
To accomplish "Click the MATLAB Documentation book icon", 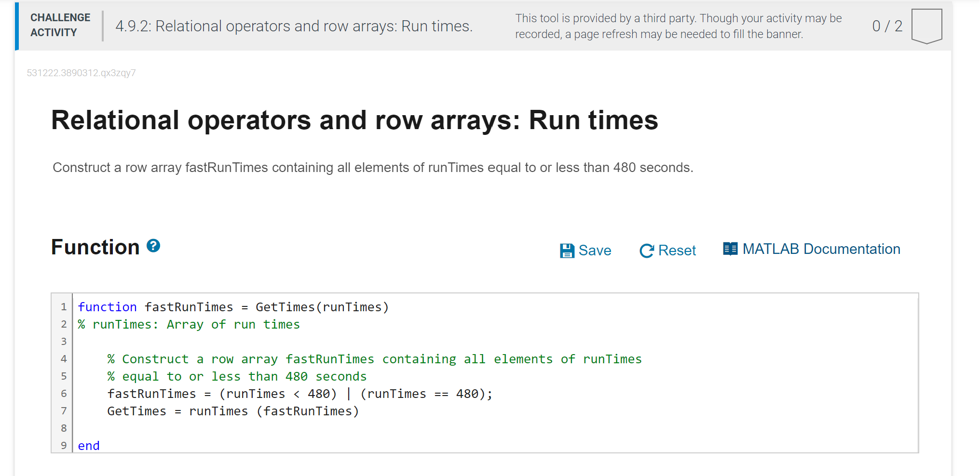I will click(730, 249).
